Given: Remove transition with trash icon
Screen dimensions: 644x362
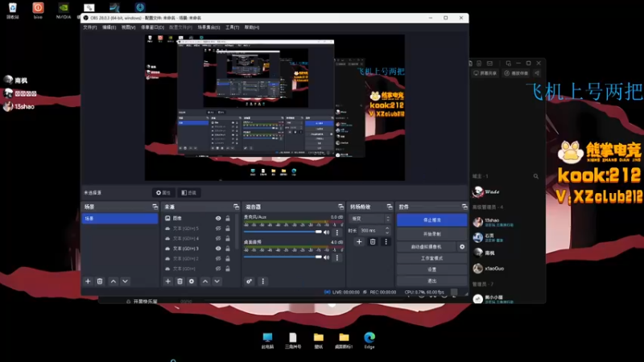Looking at the screenshot, I should (x=373, y=242).
